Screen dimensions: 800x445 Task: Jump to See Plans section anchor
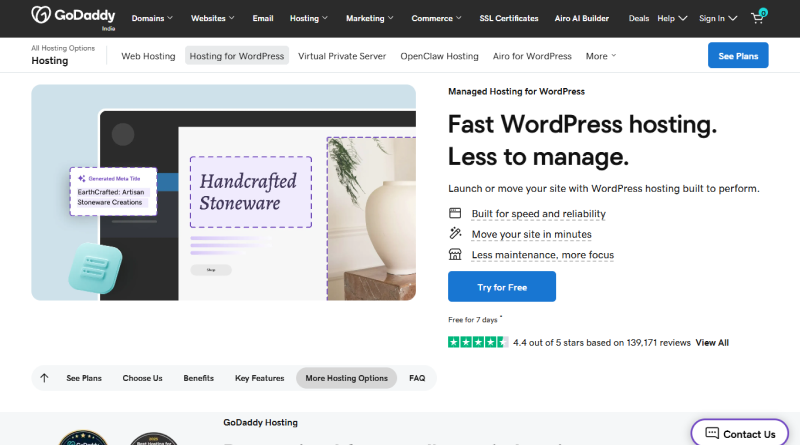point(84,378)
